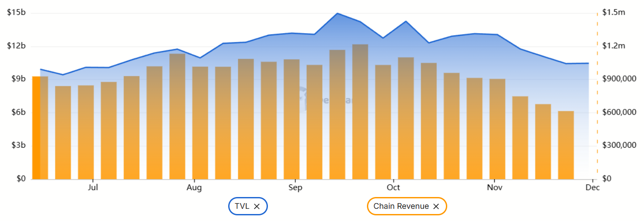Click the Sep label on the x-axis
Screen dimensions: 644x221
295,187
